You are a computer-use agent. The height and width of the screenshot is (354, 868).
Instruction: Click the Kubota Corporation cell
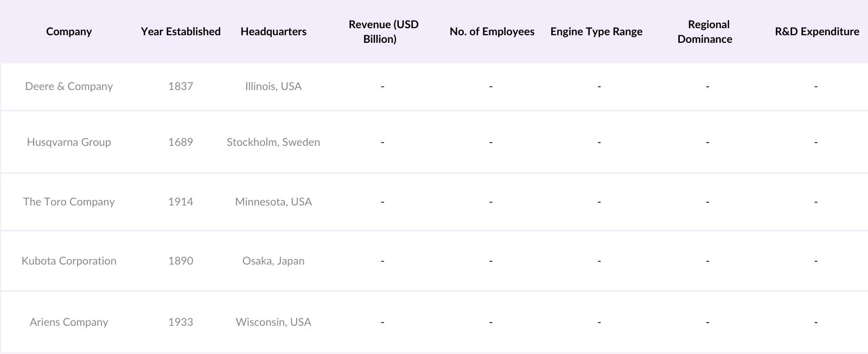pos(69,261)
